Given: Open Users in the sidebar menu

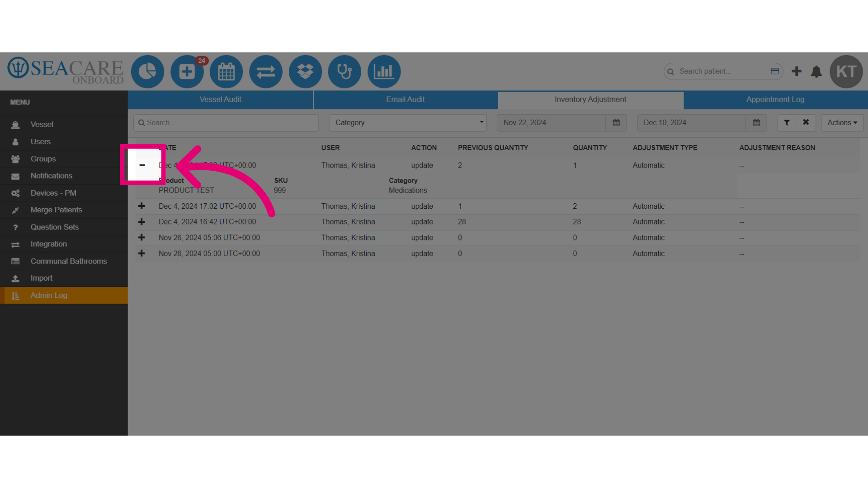Looking at the screenshot, I should point(64,141).
